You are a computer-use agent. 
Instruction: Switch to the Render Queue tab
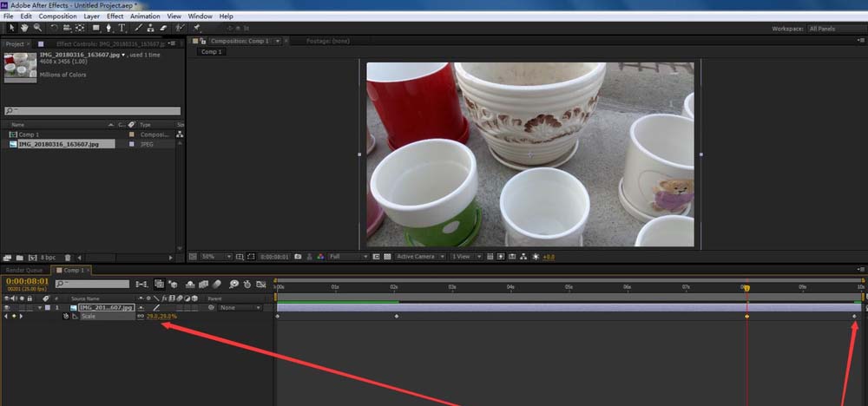point(23,270)
